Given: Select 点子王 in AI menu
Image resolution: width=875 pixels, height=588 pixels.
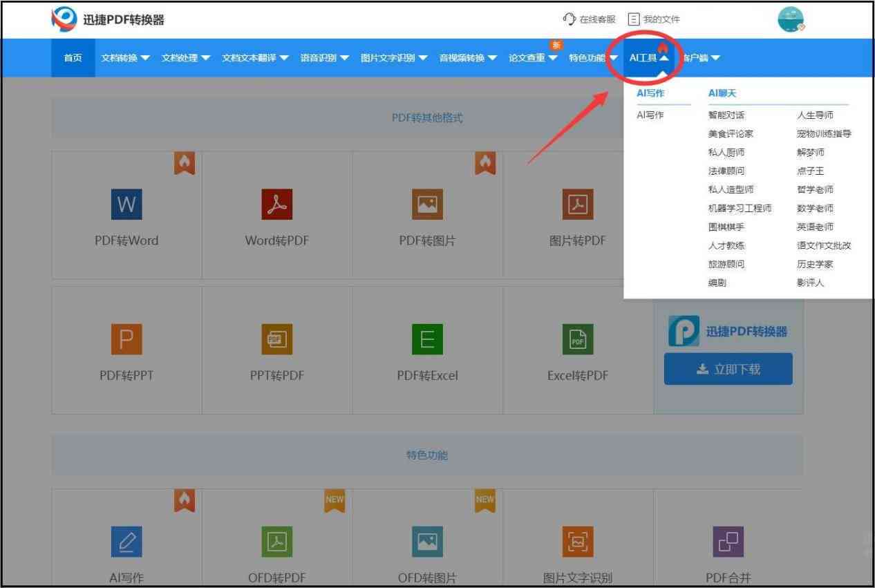Looking at the screenshot, I should [810, 171].
